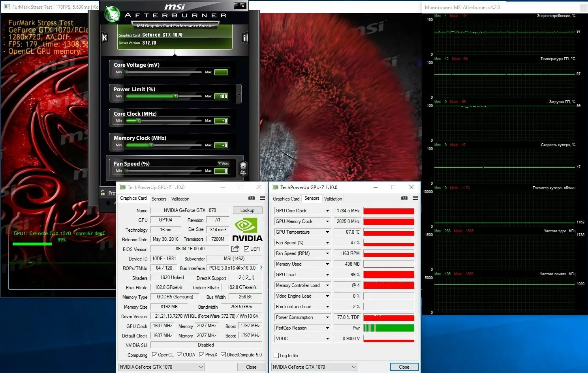Expand GPU Core Clock sensor dropdown
Image resolution: width=588 pixels, height=373 pixels.
point(327,211)
